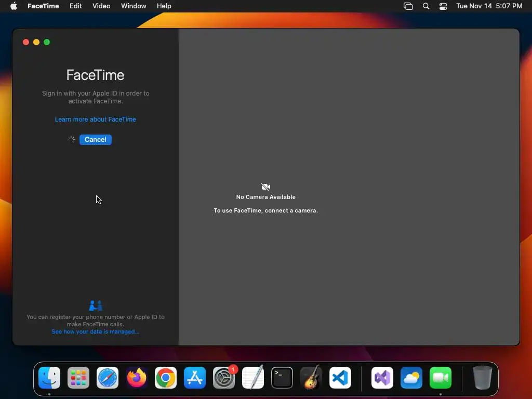Open Stage Manager icon in menu bar

(x=408, y=6)
